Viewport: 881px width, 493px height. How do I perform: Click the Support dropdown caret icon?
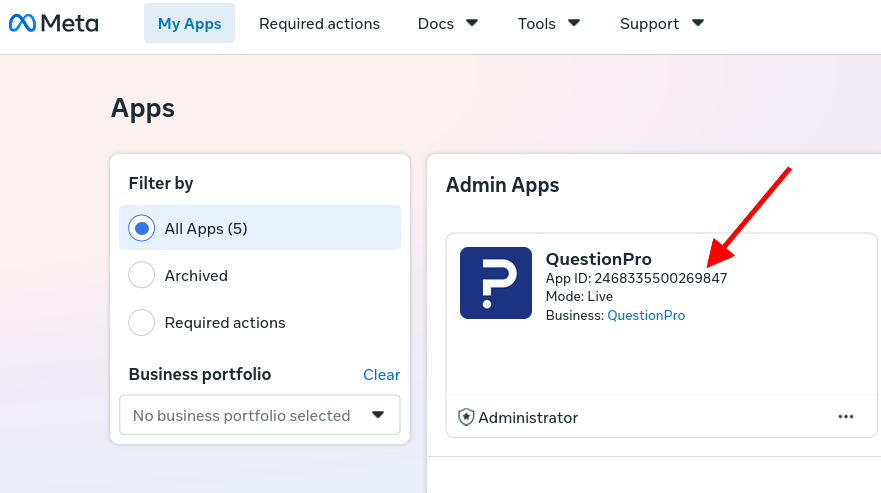(x=698, y=23)
